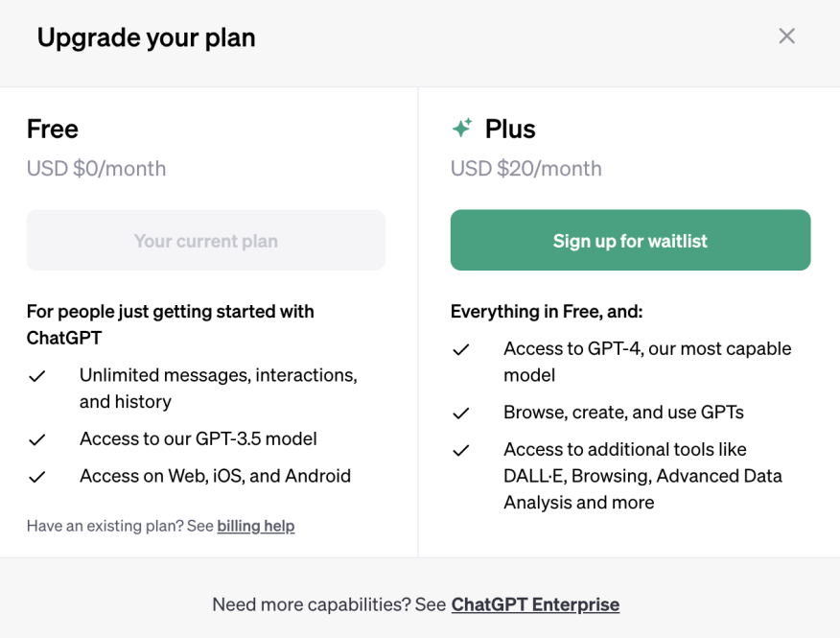
Task: Click the X to dismiss the upgrade dialog
Action: [786, 35]
